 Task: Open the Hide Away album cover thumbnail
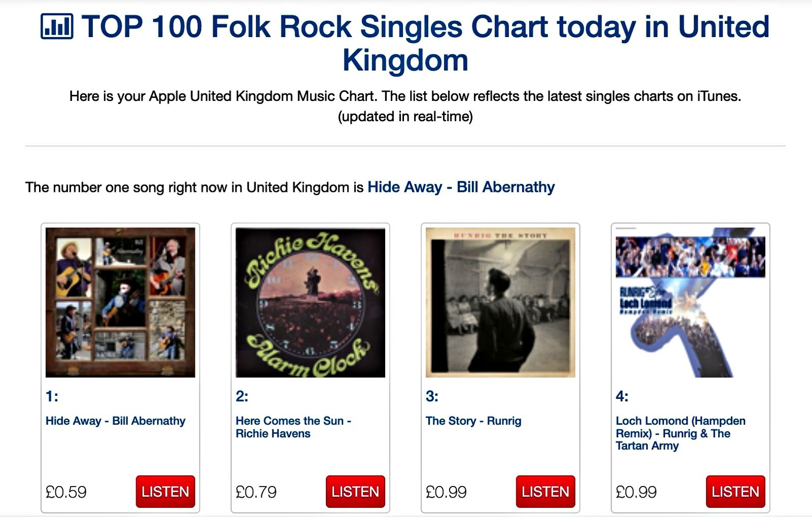120,302
